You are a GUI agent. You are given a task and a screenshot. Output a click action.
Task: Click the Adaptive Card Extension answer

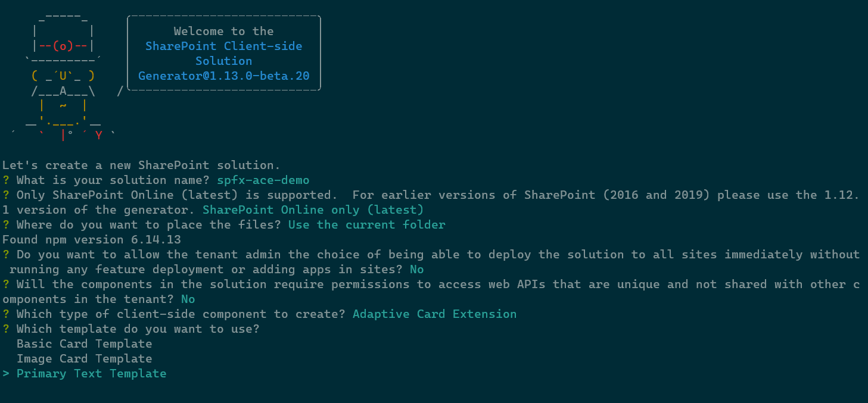pyautogui.click(x=434, y=314)
